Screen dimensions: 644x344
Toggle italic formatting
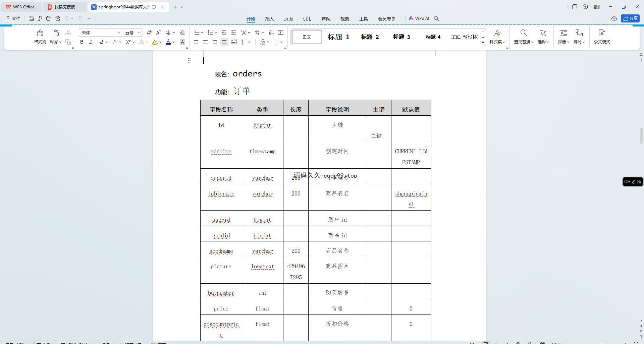point(91,42)
